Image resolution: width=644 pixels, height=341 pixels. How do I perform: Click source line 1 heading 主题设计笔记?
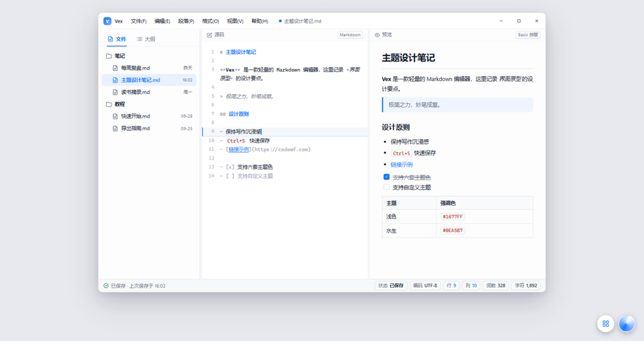tap(241, 52)
